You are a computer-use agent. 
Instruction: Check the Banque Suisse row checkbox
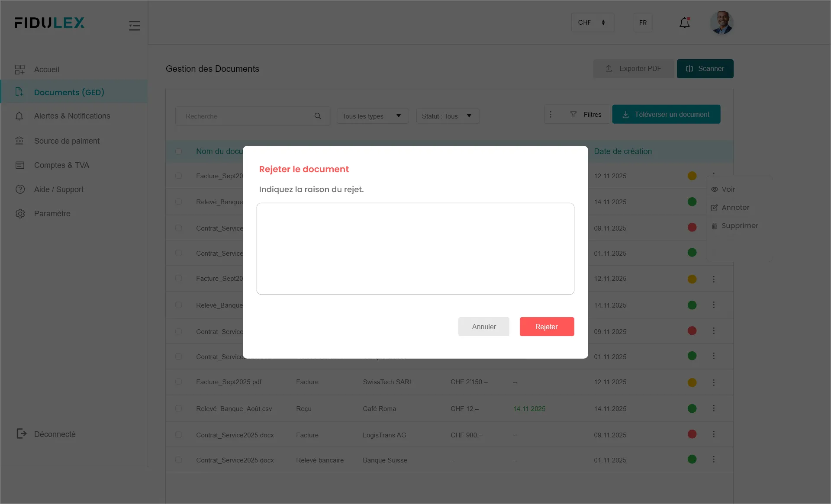click(x=178, y=460)
